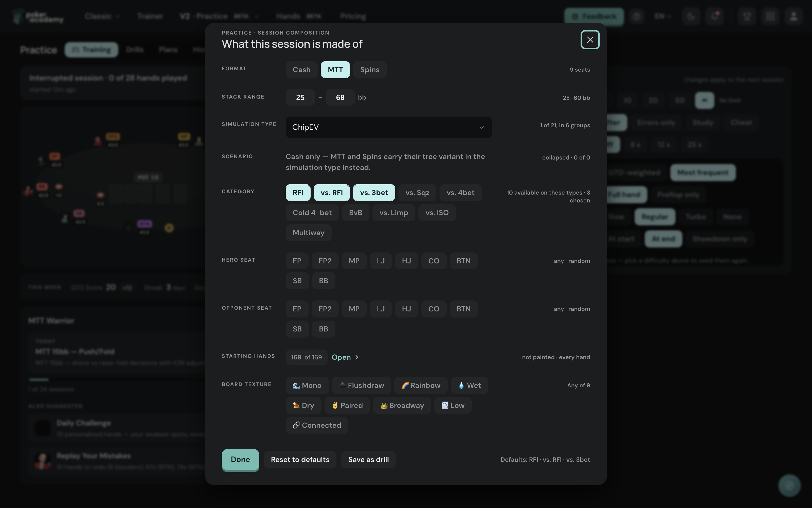Toggle the RFI category
This screenshot has width=812, height=508.
pos(298,193)
